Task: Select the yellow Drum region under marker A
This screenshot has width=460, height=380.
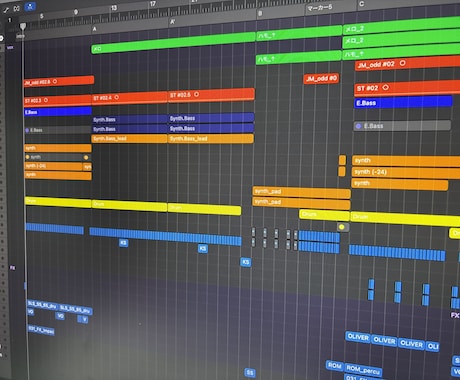Action: pyautogui.click(x=129, y=205)
